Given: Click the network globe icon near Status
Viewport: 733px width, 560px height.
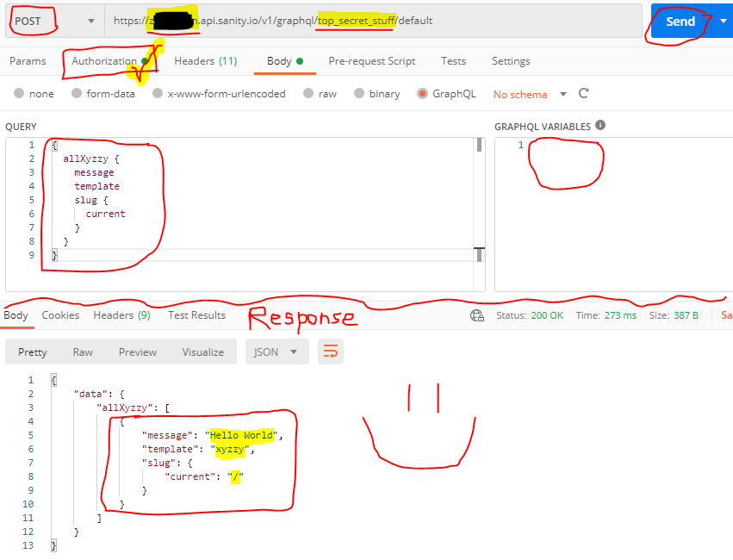Looking at the screenshot, I should click(477, 316).
